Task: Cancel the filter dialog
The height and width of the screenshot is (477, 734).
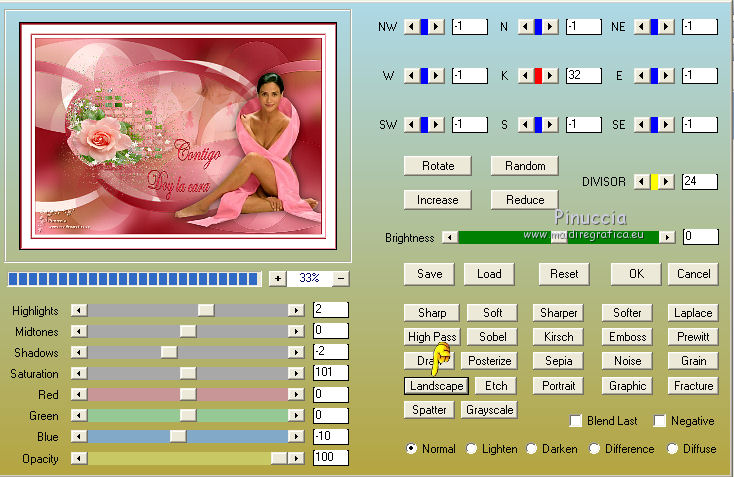Action: tap(693, 274)
